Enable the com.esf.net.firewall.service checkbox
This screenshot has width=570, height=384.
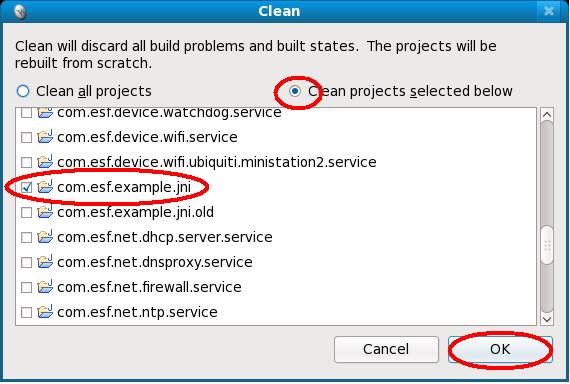pyautogui.click(x=26, y=287)
